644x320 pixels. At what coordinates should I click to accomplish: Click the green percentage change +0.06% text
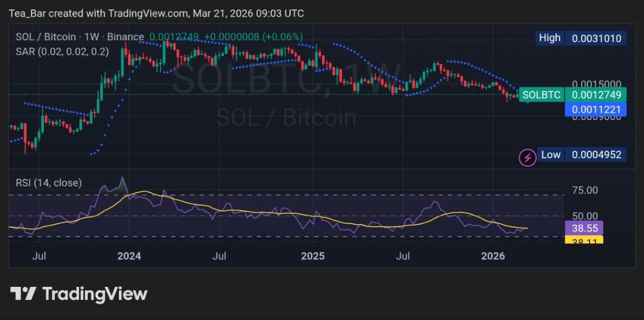point(283,37)
